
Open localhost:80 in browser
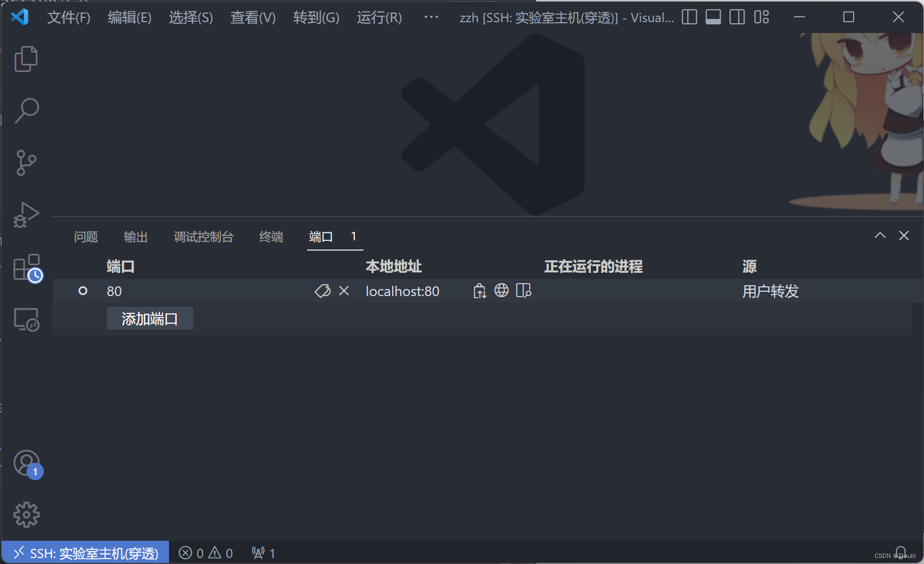click(502, 291)
